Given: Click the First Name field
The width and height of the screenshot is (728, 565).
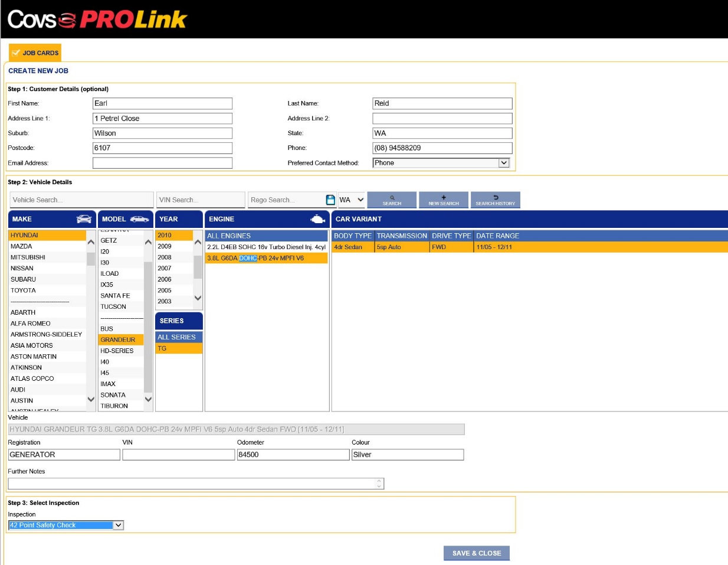Looking at the screenshot, I should pos(163,103).
